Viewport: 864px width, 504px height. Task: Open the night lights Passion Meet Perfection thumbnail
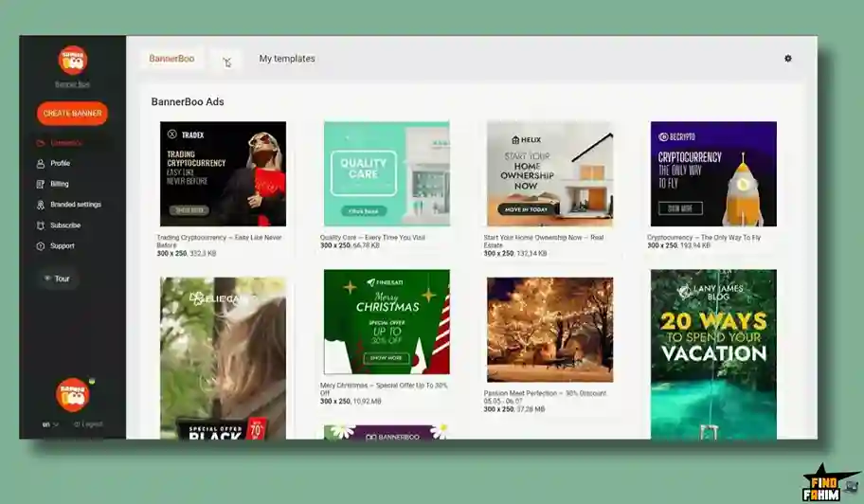pos(549,330)
